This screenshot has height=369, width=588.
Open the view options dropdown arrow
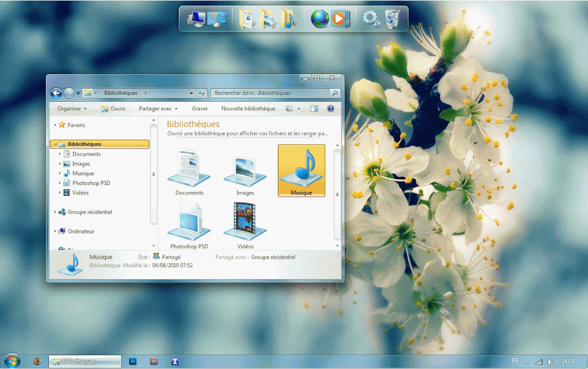(299, 109)
